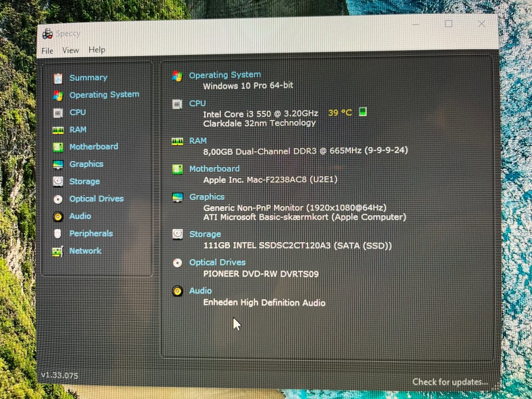
Task: Click the Optical Drives disc icon in sidebar
Action: (x=58, y=199)
